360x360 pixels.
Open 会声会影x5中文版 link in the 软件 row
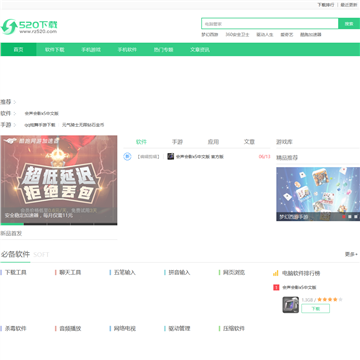(42, 114)
